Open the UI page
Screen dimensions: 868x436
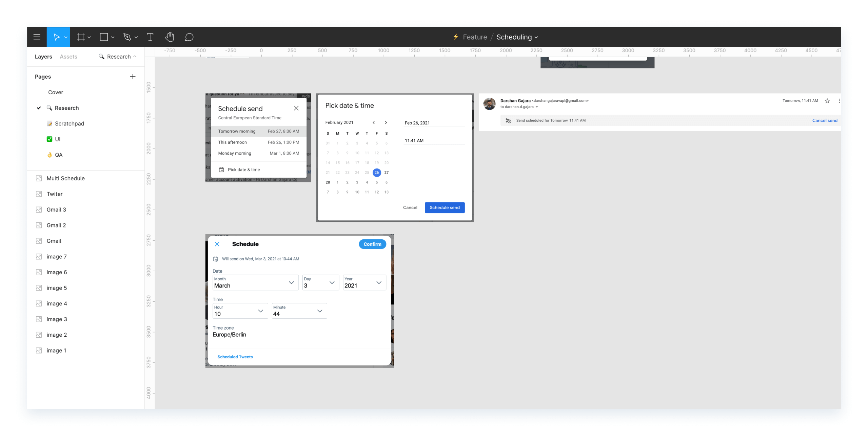tap(58, 139)
